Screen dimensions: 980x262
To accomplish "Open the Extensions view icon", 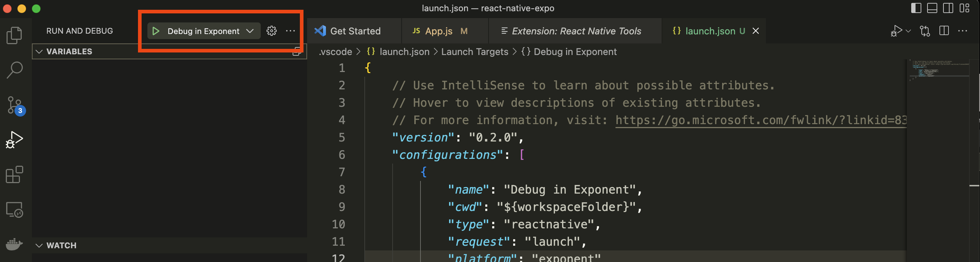I will click(x=14, y=174).
